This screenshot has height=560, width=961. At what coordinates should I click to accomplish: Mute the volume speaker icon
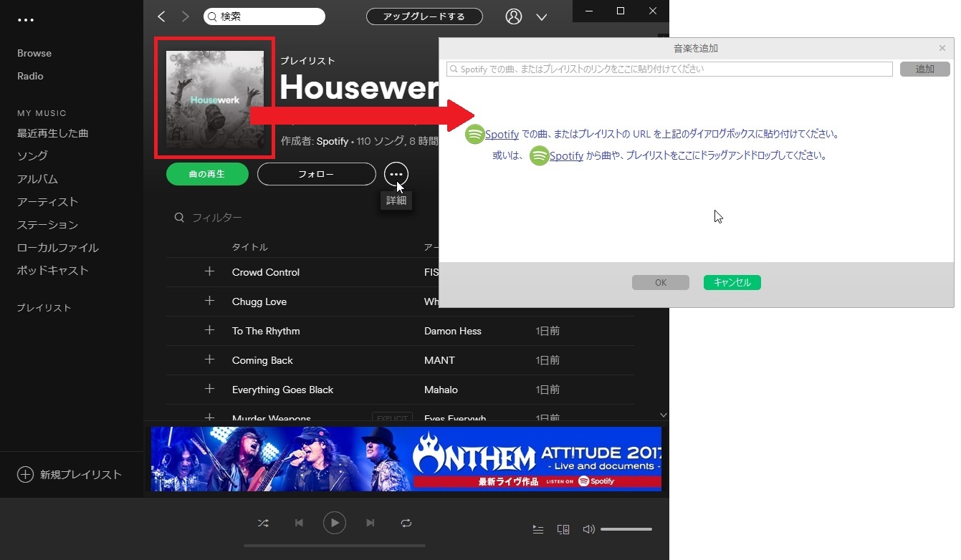point(588,529)
